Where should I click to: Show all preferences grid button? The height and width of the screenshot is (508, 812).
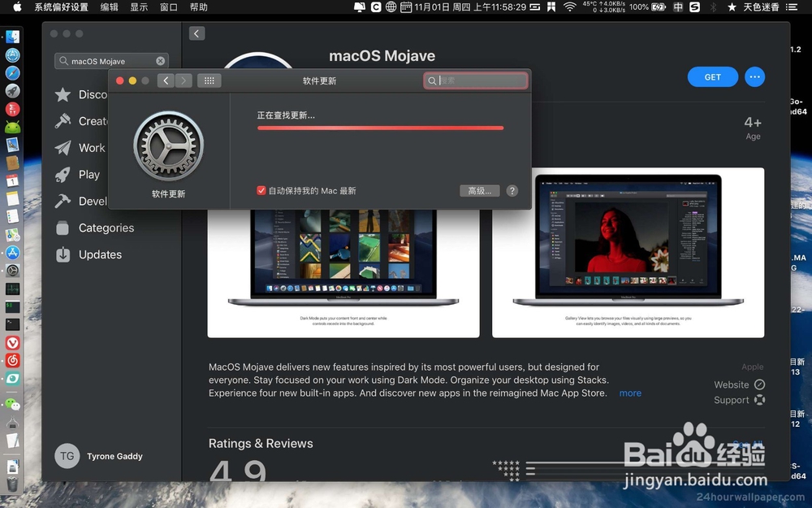pos(209,80)
